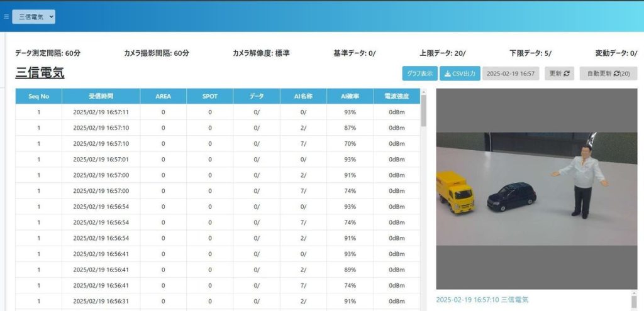Click the AI名称 column header
This screenshot has width=644, height=311.
pyautogui.click(x=304, y=96)
